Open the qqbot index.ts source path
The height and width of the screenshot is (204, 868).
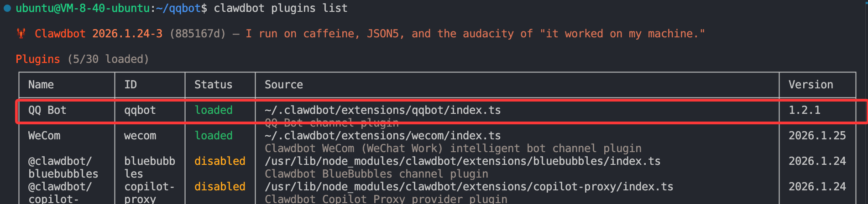[x=382, y=110]
